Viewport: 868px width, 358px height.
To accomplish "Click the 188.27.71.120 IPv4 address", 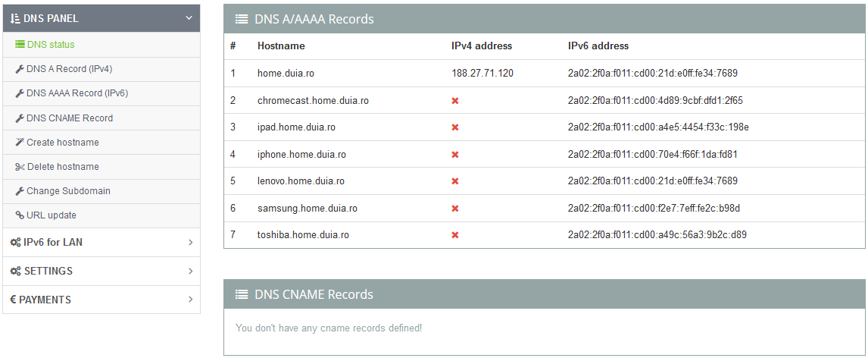I will coord(482,73).
